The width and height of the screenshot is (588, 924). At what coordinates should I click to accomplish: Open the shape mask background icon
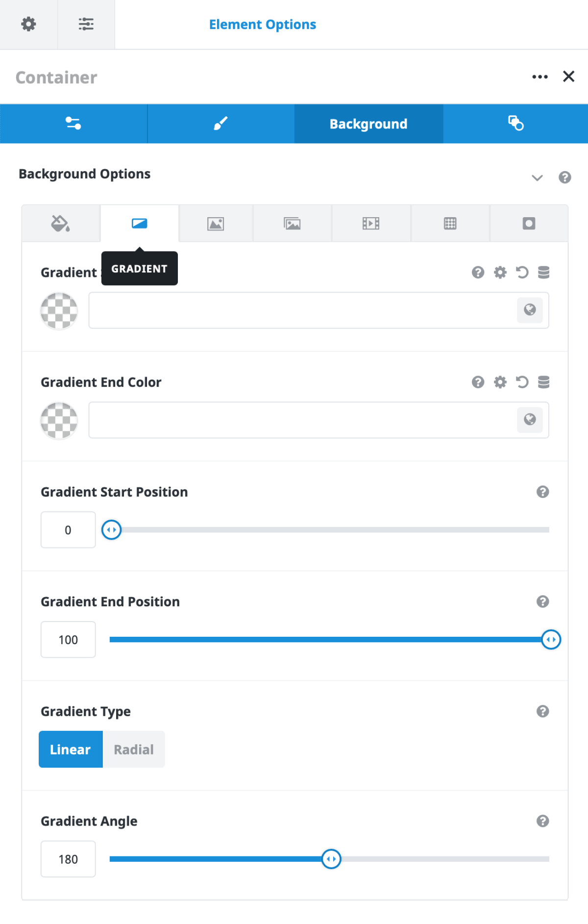pos(529,224)
